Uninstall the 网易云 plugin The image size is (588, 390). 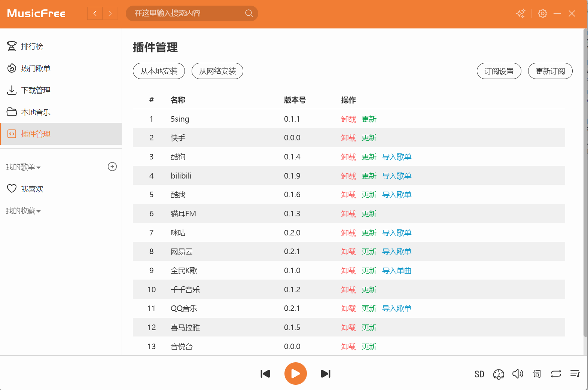(348, 252)
